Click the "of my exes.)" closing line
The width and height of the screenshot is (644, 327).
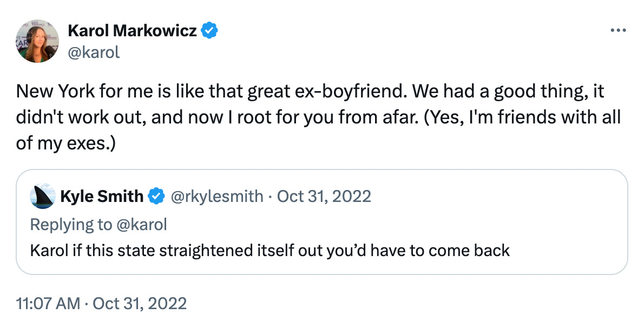66,143
